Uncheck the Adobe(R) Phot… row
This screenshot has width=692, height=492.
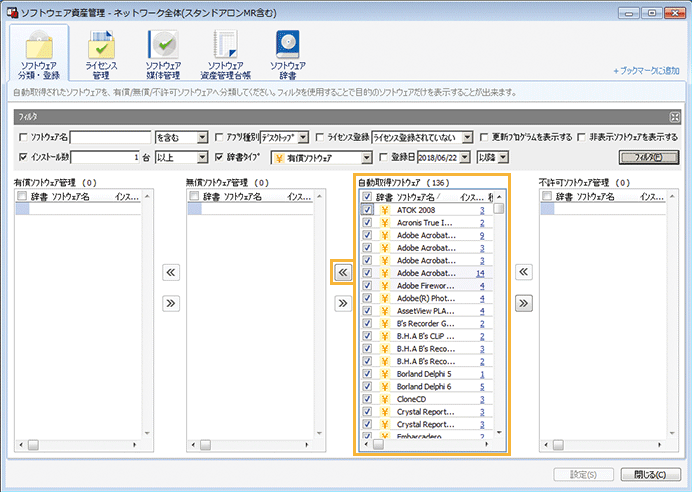367,298
